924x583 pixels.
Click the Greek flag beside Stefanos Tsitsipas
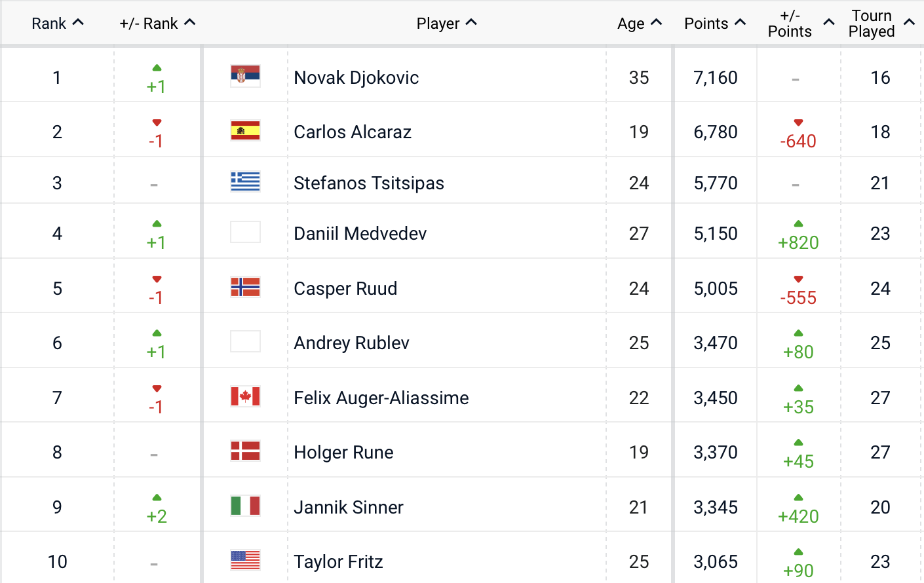(x=245, y=181)
